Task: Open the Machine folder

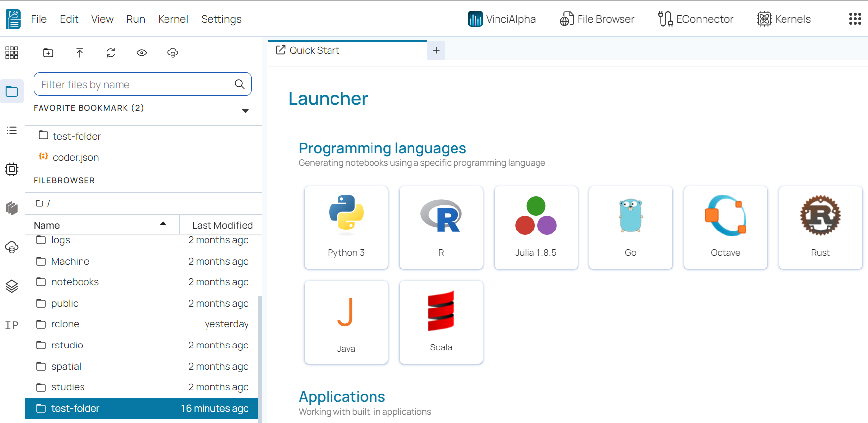Action: (x=141, y=261)
